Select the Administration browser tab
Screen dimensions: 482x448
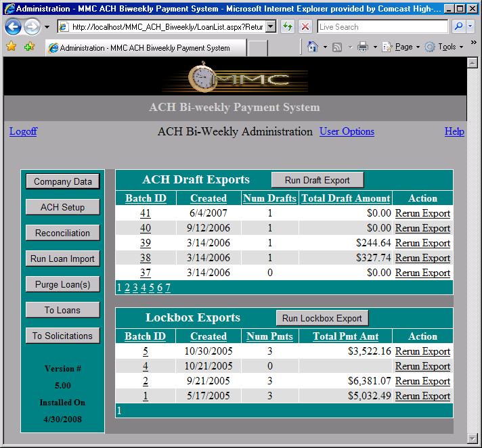pos(144,48)
